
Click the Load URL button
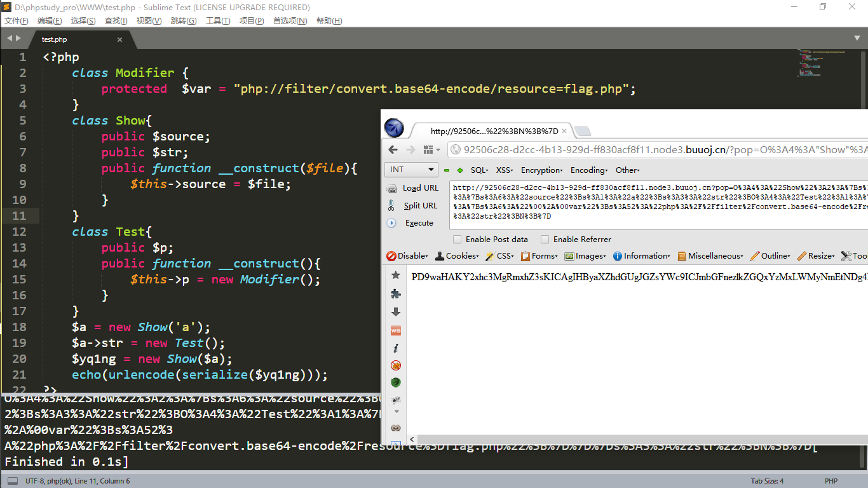(421, 188)
